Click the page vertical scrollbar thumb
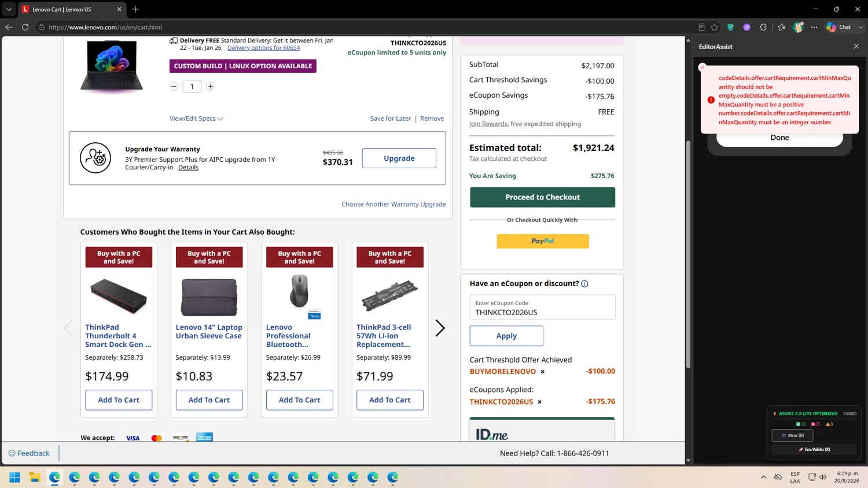 click(688, 254)
